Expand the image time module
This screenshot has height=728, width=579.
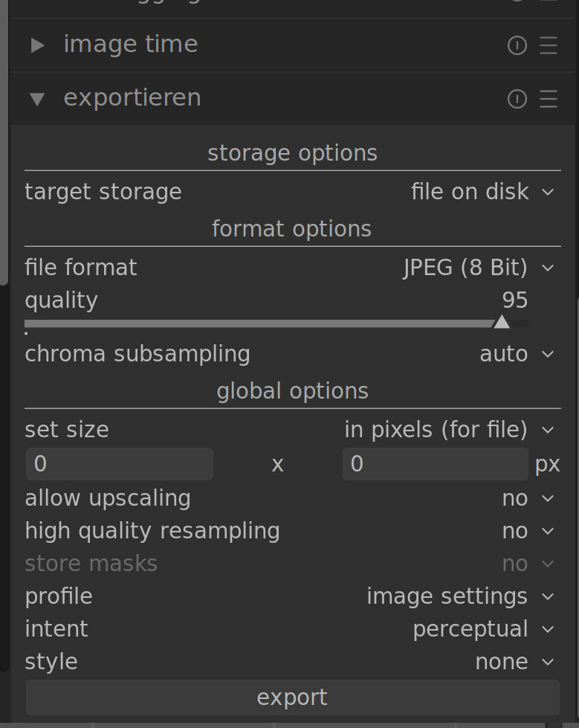pyautogui.click(x=37, y=45)
